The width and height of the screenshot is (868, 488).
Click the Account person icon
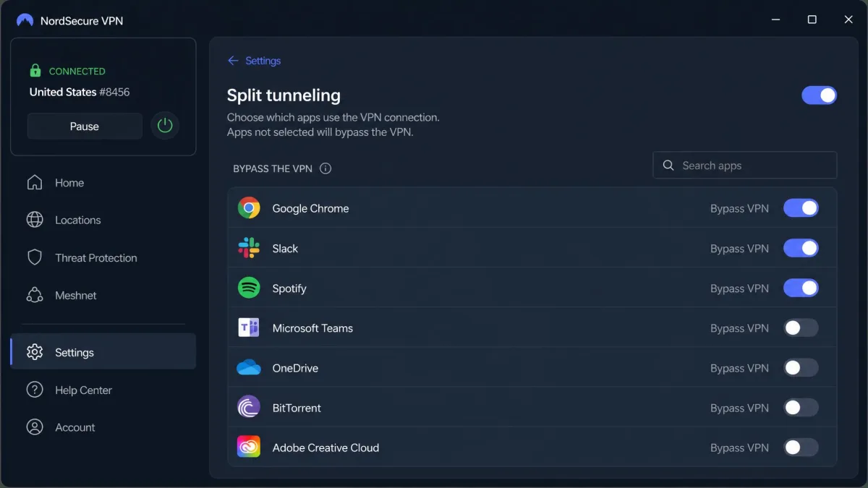[x=35, y=427]
